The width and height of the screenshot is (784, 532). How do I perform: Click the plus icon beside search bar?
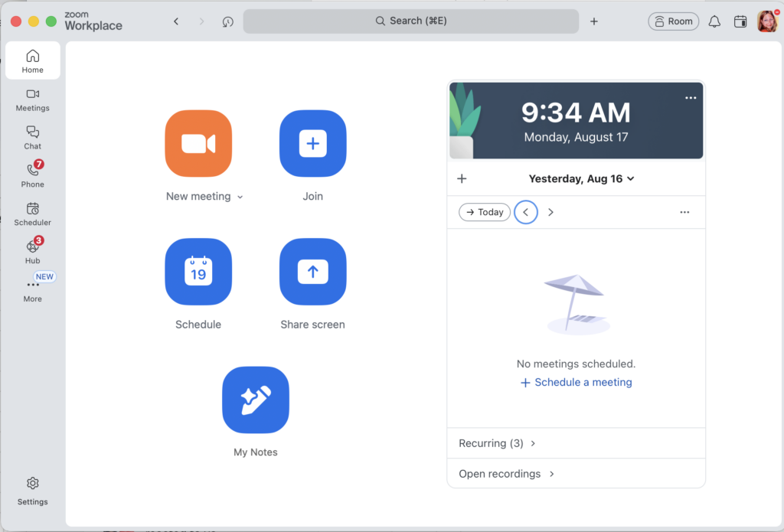pyautogui.click(x=594, y=21)
